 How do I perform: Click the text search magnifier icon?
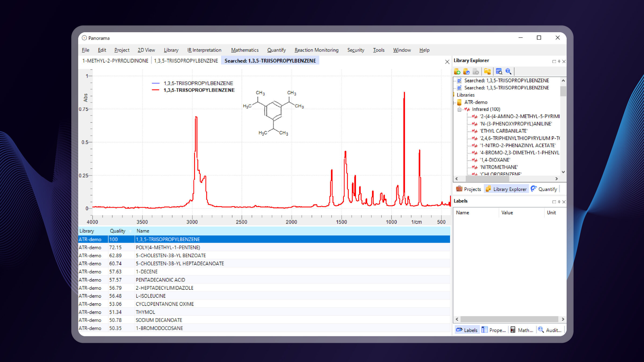[x=508, y=71]
